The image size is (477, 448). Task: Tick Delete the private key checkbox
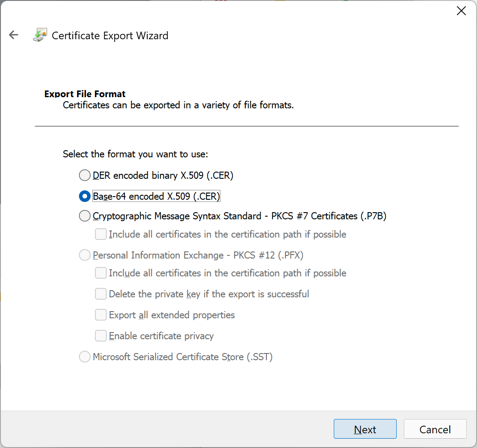click(101, 294)
